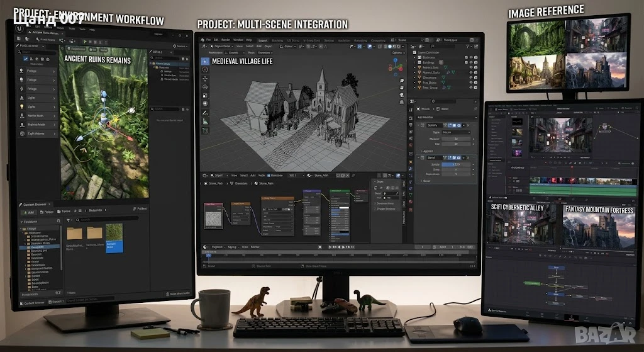Select the Transform tool in Blender's toolbar
The height and width of the screenshot is (352, 644).
205,104
